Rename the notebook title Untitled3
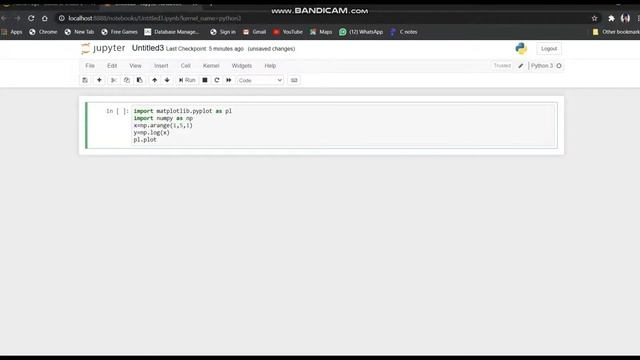 [x=147, y=48]
